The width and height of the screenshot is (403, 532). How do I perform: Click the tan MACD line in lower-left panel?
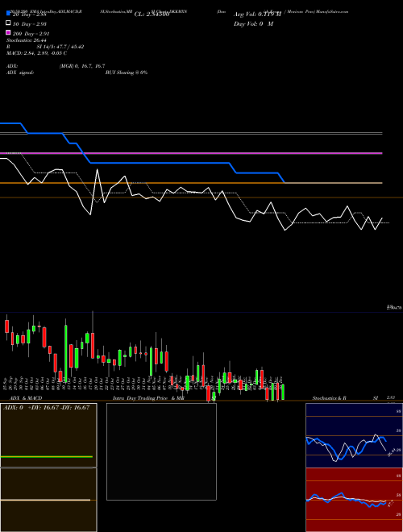(x=45, y=500)
